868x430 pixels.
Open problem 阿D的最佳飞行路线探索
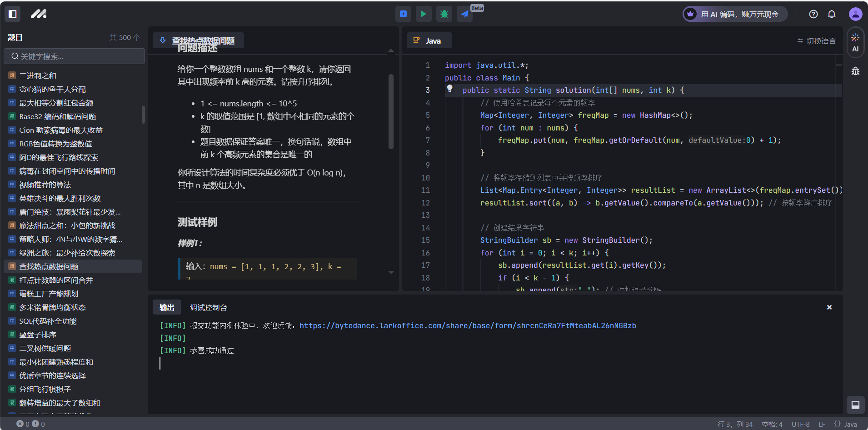[x=73, y=157]
